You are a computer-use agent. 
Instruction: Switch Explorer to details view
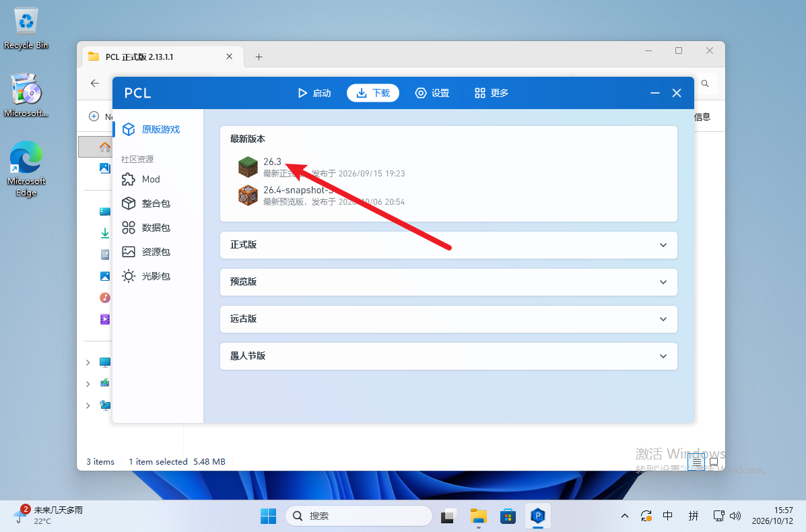click(696, 463)
